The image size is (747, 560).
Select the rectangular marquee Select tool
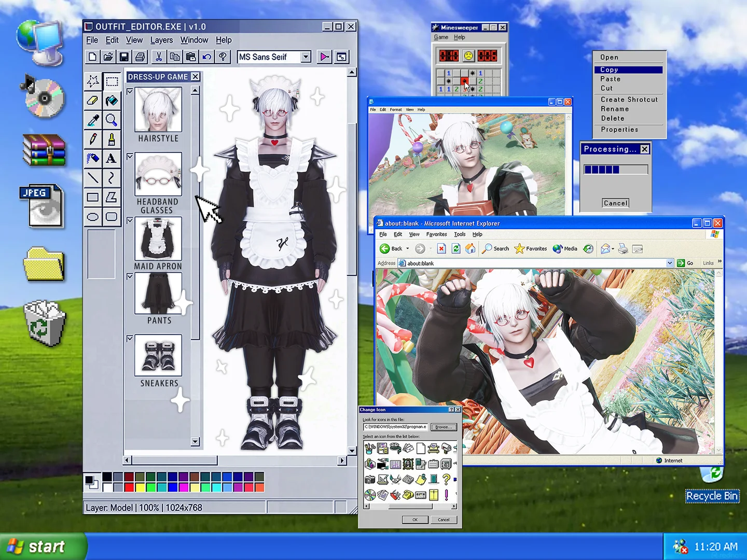(111, 81)
